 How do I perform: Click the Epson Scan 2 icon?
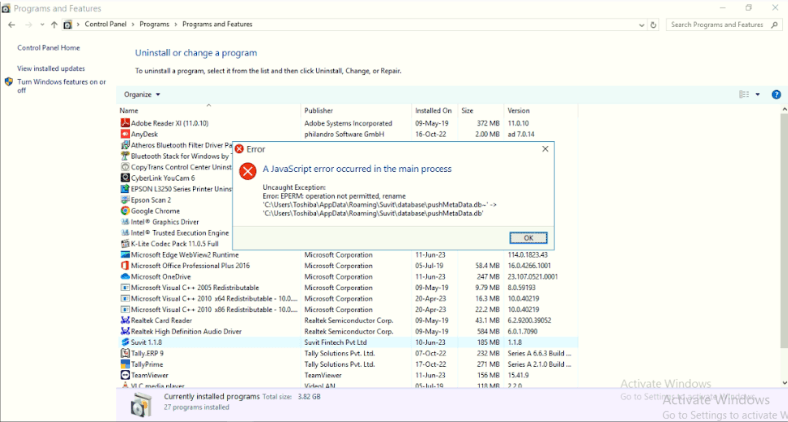[125, 200]
